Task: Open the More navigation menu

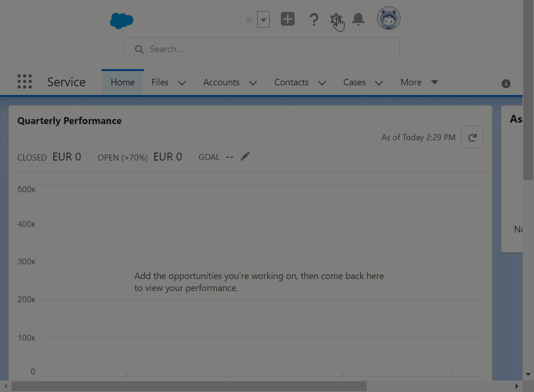Action: click(419, 82)
